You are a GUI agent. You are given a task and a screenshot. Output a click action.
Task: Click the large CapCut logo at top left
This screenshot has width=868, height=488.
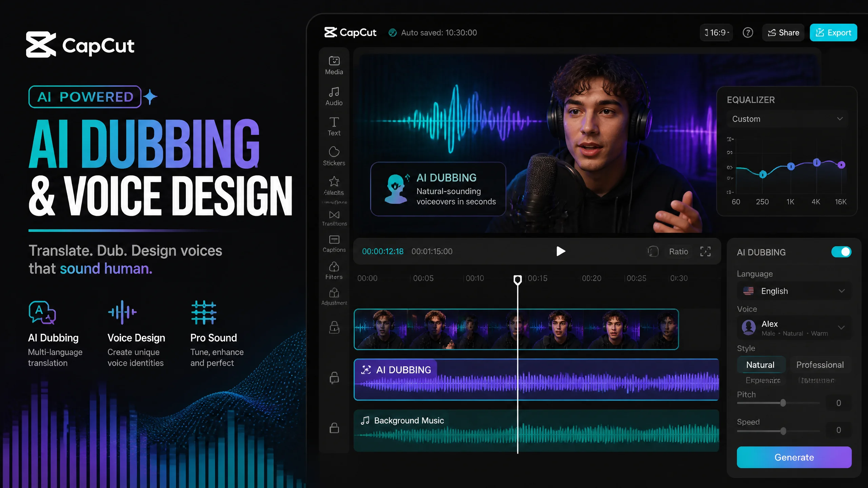80,45
